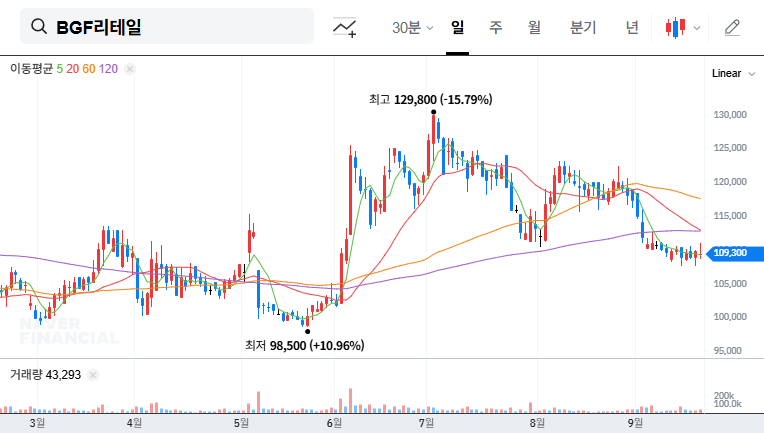This screenshot has width=764, height=433.
Task: Remove the 거래량 volume indicator
Action: [x=93, y=375]
